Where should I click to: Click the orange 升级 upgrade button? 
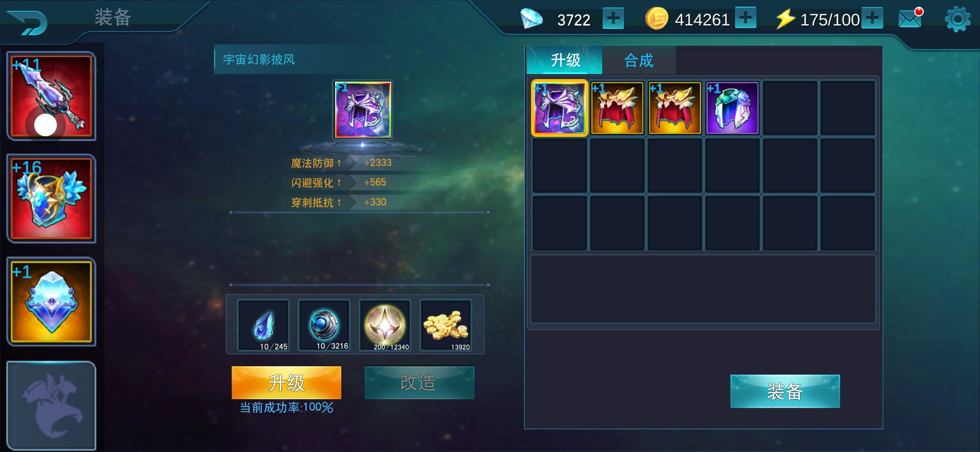[286, 383]
